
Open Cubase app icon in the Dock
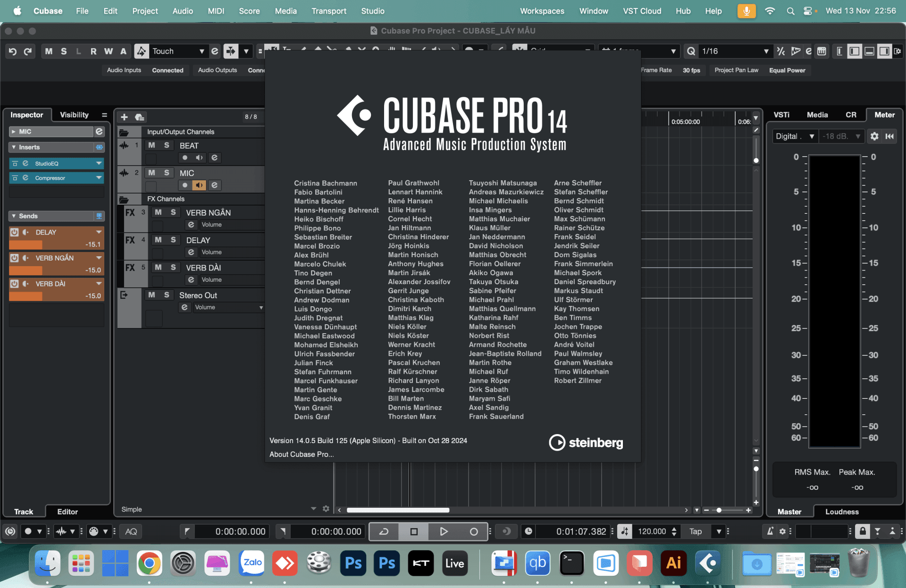707,563
